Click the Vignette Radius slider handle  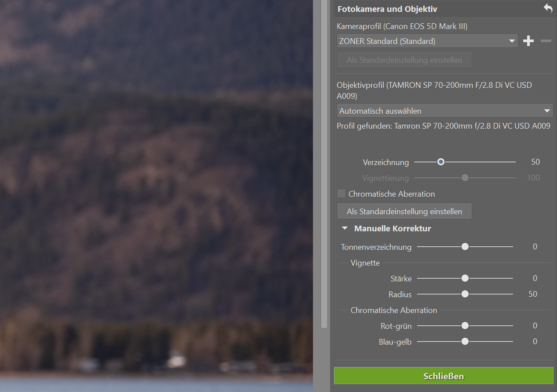(x=465, y=294)
